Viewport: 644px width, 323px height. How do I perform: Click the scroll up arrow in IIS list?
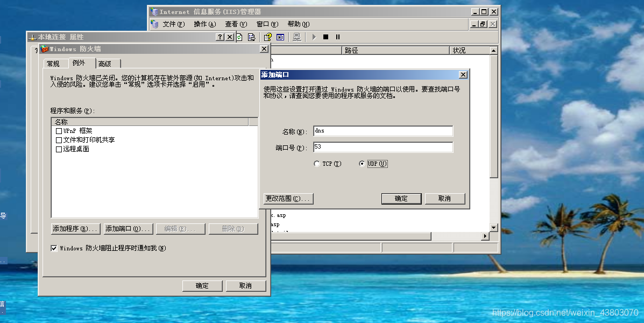pyautogui.click(x=494, y=51)
